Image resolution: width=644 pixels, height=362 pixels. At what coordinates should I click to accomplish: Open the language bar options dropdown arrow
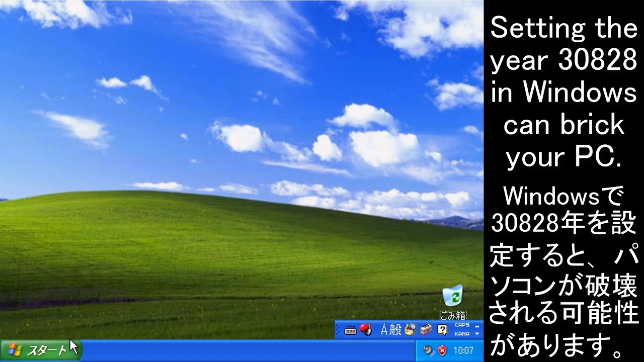477,334
